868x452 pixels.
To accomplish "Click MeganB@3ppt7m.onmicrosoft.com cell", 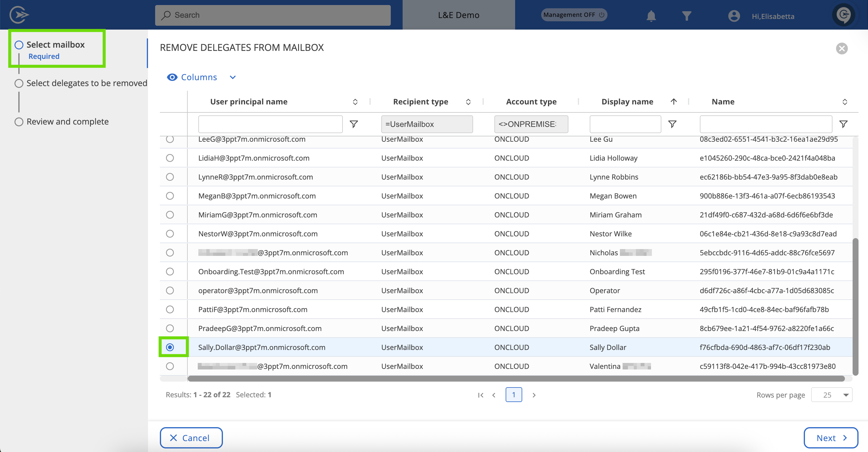I will pos(257,196).
